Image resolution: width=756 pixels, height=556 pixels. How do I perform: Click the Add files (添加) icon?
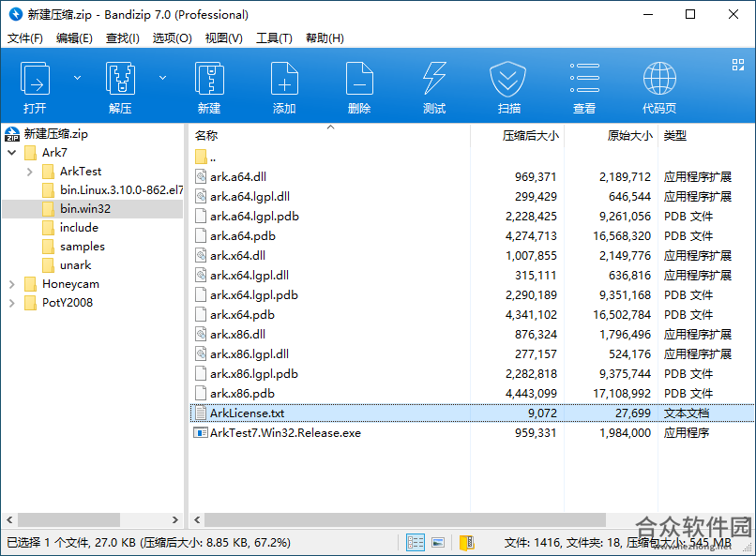point(284,78)
